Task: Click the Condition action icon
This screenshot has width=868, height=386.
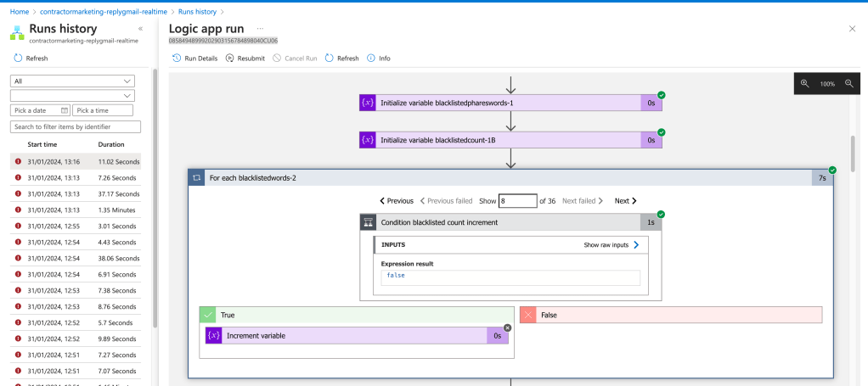Action: (x=368, y=222)
